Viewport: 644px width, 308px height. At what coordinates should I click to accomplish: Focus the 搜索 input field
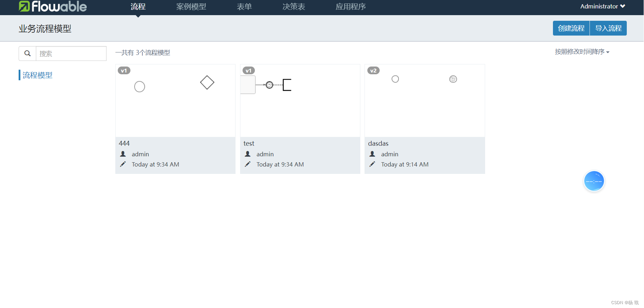point(71,54)
